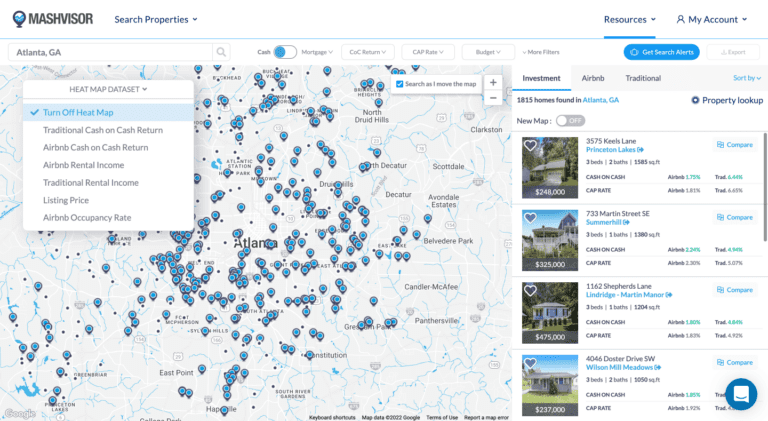Click the Get Search Alerts button
Screen dimensions: 768x421
tap(661, 52)
